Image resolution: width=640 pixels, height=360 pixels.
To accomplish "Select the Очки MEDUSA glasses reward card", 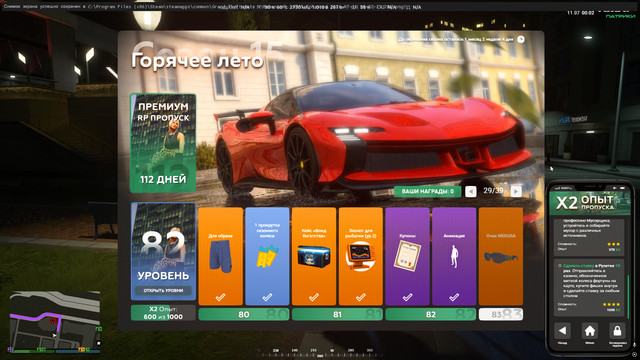I will (501, 256).
